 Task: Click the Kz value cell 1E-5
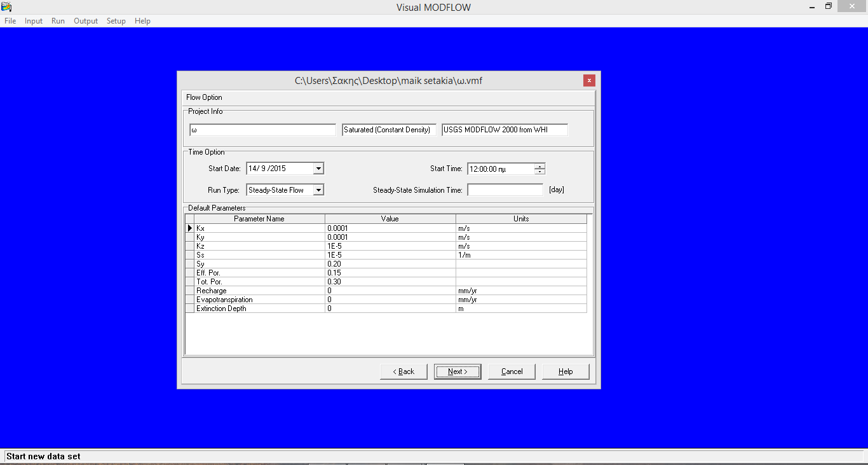click(390, 246)
